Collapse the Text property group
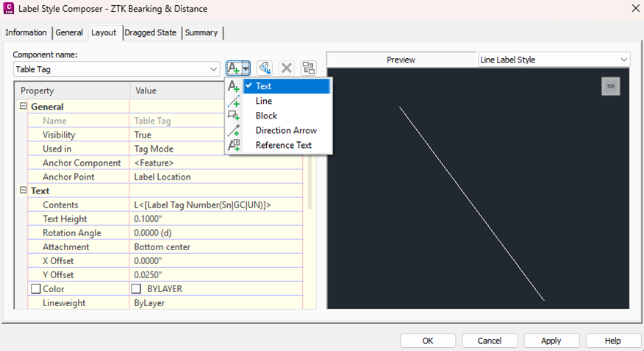 [23, 191]
